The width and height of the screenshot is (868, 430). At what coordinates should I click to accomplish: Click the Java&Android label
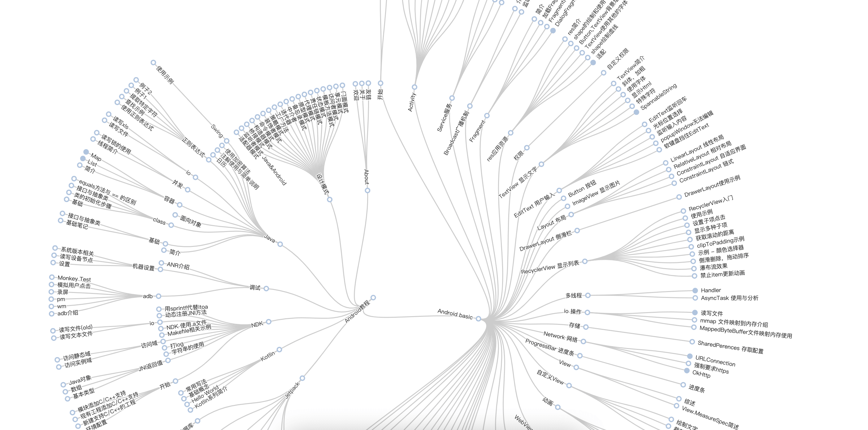point(274,171)
